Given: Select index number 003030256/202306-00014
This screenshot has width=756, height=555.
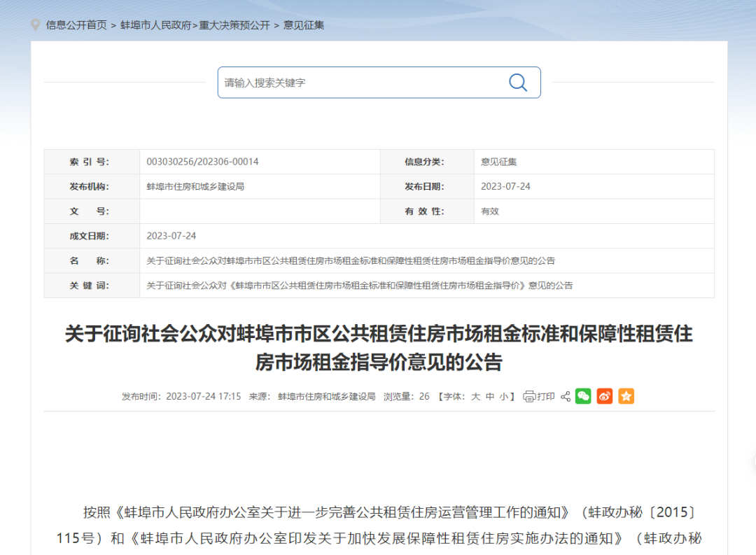Looking at the screenshot, I should tap(202, 162).
